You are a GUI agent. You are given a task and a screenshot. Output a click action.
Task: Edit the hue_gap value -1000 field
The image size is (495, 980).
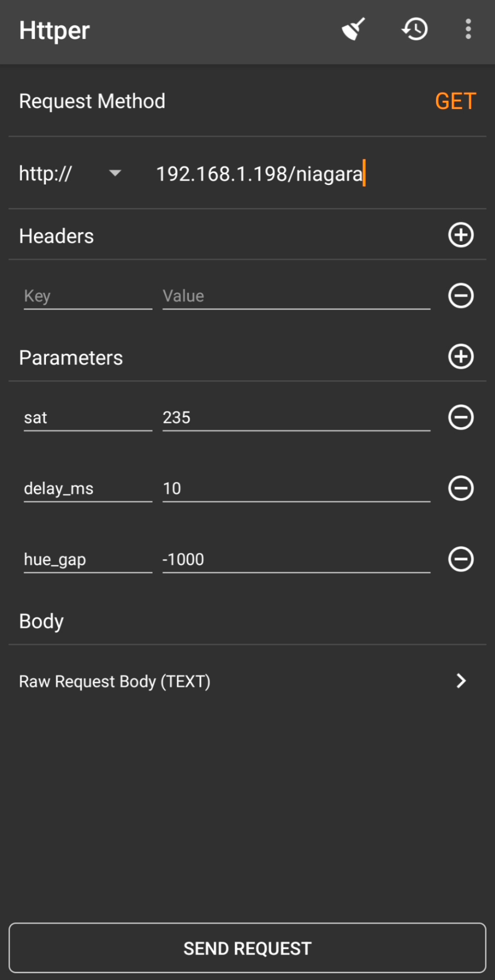pyautogui.click(x=296, y=559)
